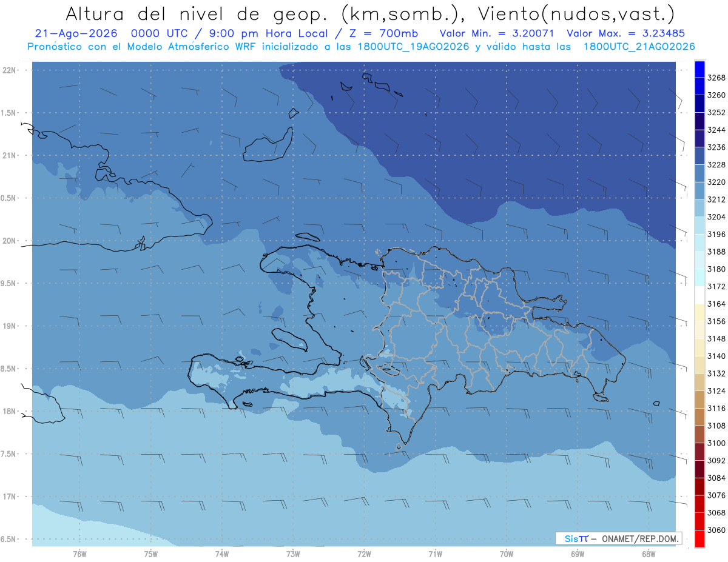Click the colorbar value '3060'
Image resolution: width=728 pixels, height=562 pixels.
(716, 530)
